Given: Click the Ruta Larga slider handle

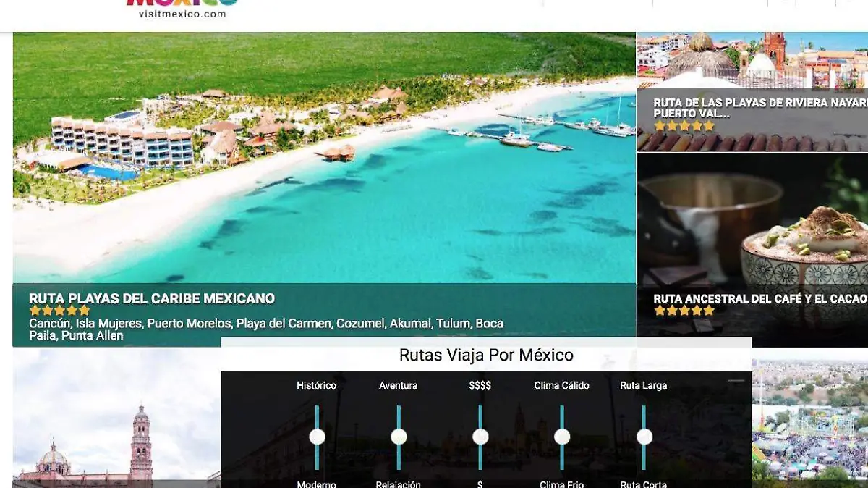Looking at the screenshot, I should coord(644,437).
